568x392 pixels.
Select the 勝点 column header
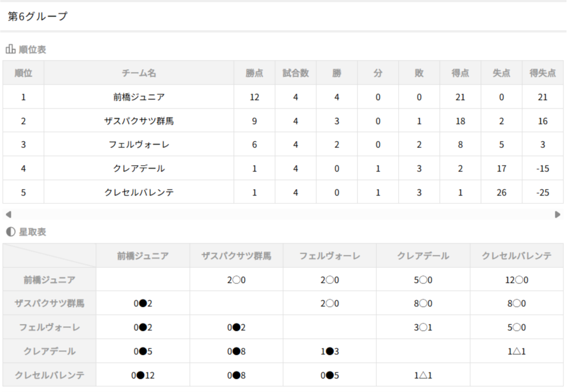click(x=255, y=73)
